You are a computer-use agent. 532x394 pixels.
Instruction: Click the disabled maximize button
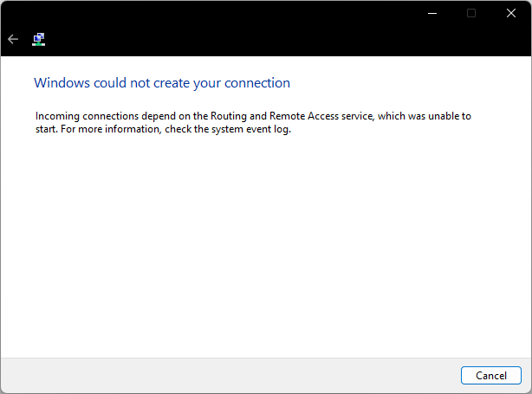coord(471,13)
